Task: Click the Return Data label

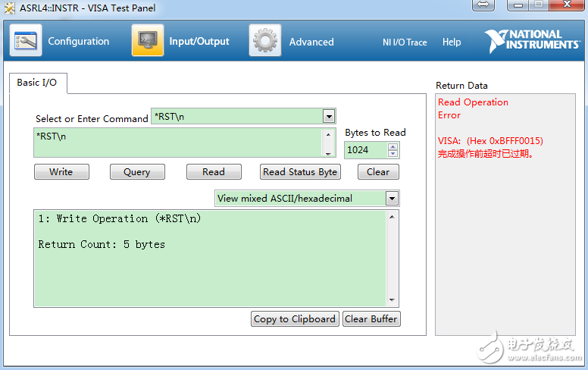Action: pos(461,86)
